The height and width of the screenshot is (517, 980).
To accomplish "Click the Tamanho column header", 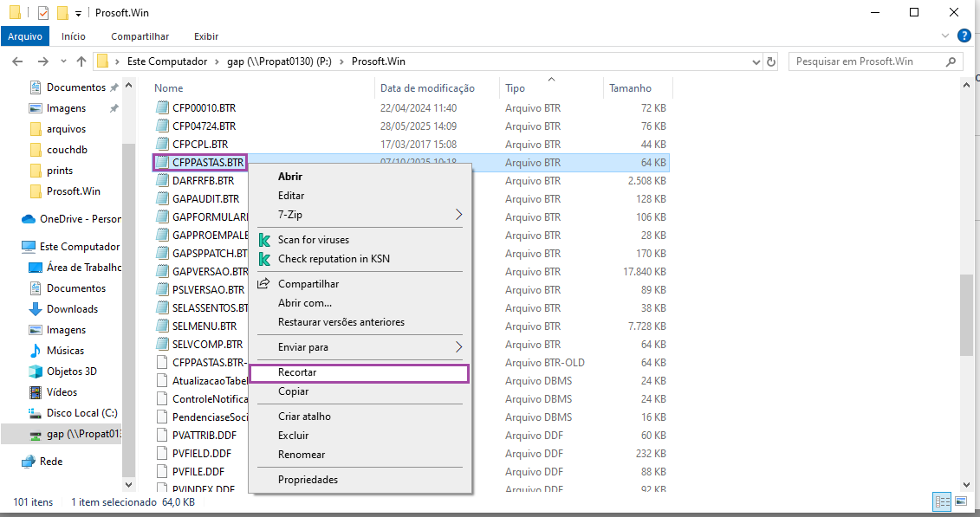I will (630, 88).
